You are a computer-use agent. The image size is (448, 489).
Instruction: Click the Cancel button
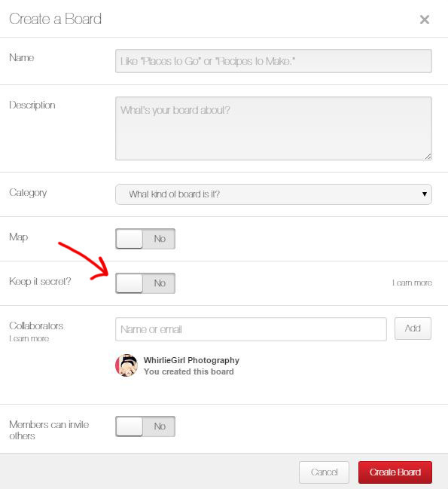point(324,472)
